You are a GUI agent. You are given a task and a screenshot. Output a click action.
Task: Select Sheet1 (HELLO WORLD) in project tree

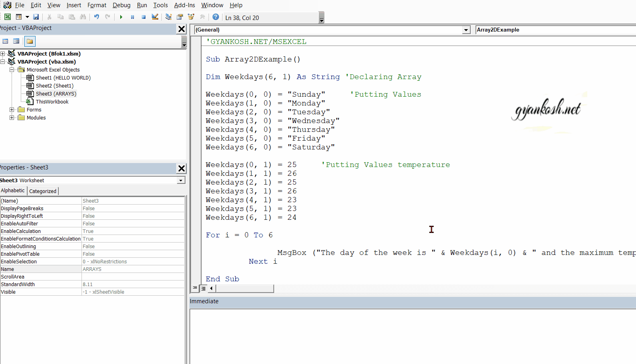pyautogui.click(x=63, y=78)
